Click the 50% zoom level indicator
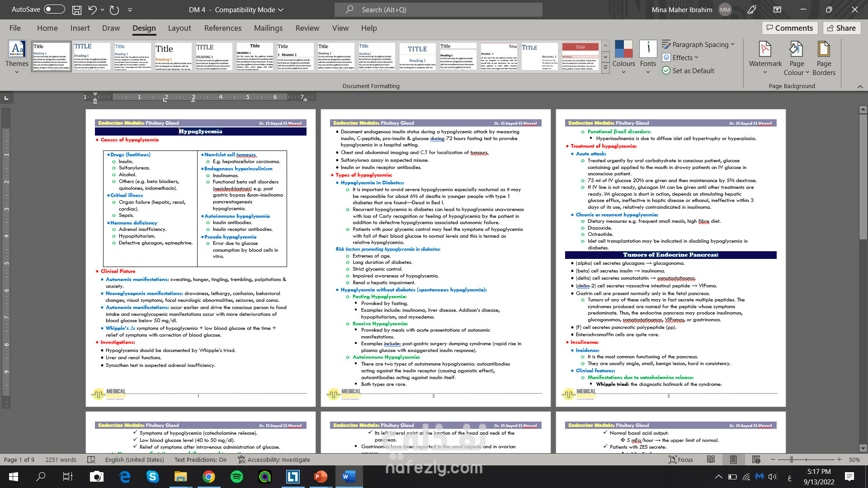Image resolution: width=868 pixels, height=488 pixels. click(854, 460)
